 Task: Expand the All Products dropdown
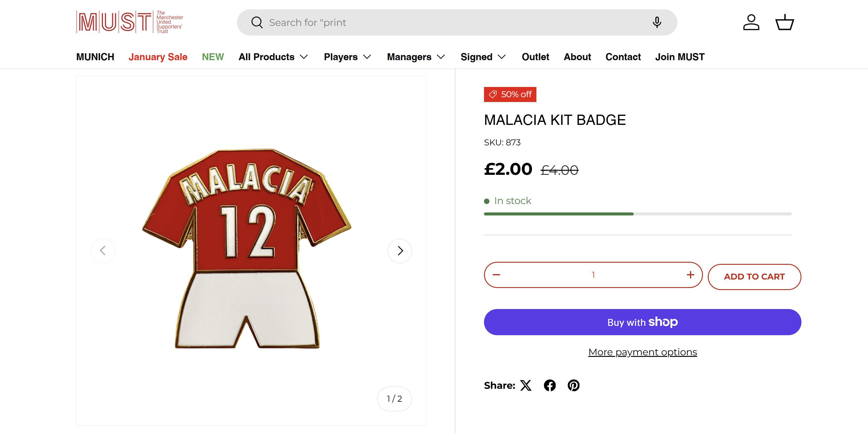273,57
